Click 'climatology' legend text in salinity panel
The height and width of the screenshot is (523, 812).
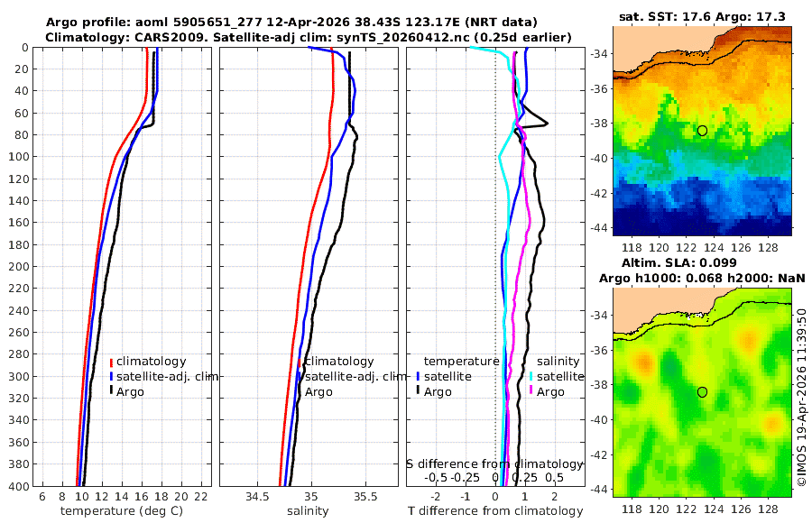point(339,361)
